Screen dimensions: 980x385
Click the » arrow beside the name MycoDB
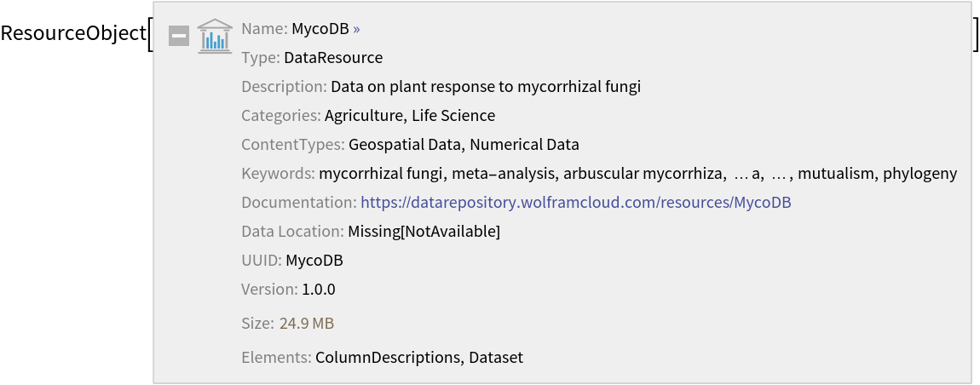tap(356, 29)
